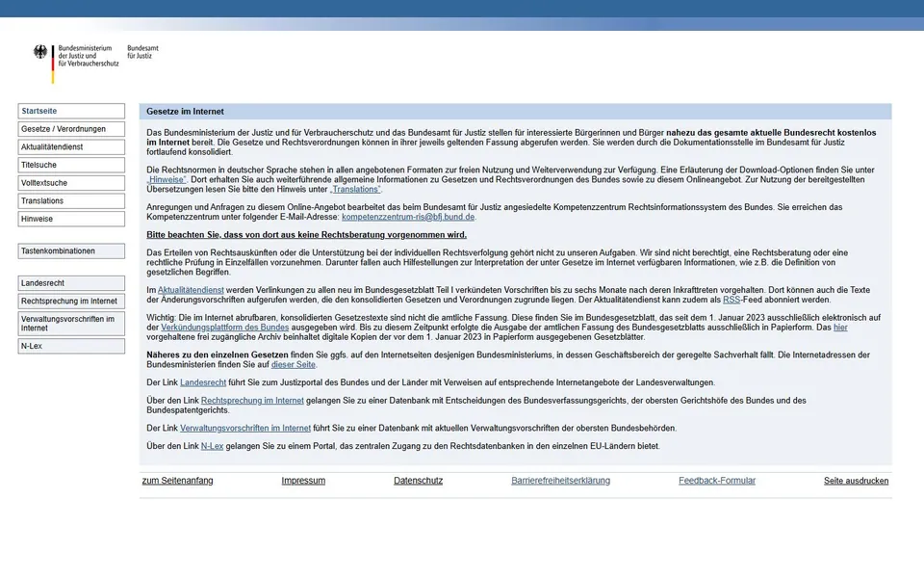This screenshot has height=578, width=924.
Task: Click Verwaltungsvorschriften im Internet link in the text
Action: (245, 428)
